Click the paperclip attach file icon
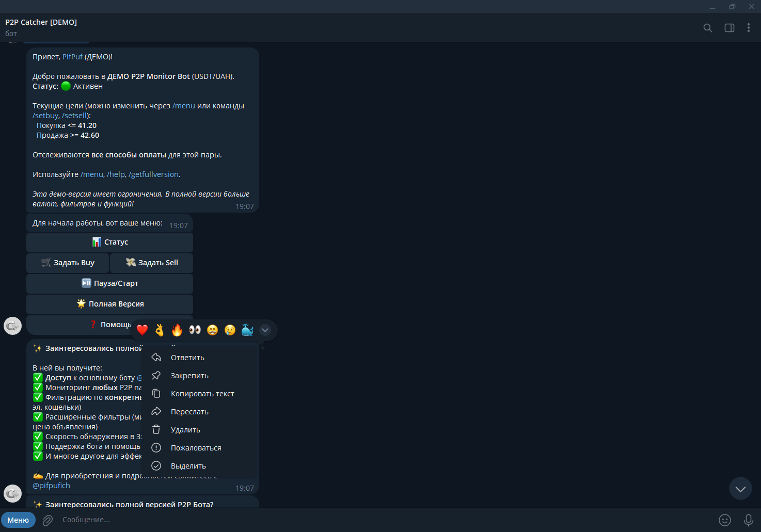 pos(47,520)
